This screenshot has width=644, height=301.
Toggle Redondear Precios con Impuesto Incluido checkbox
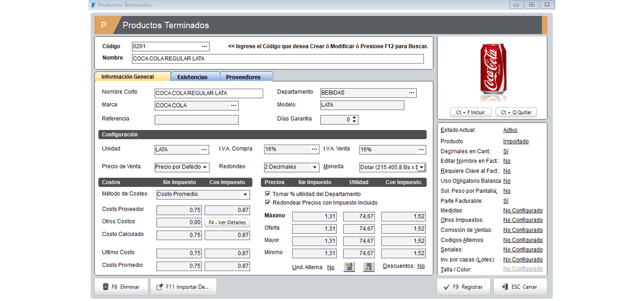point(268,203)
